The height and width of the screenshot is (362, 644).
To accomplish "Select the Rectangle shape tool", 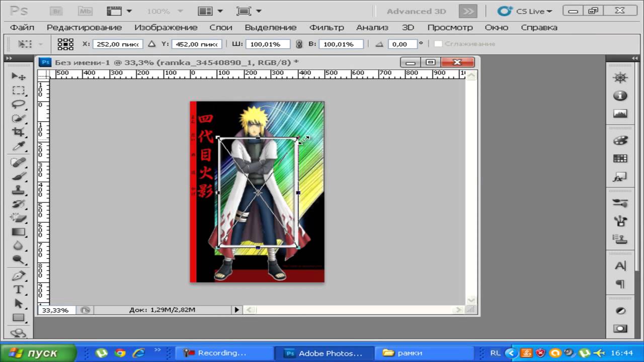I will pos(19,318).
